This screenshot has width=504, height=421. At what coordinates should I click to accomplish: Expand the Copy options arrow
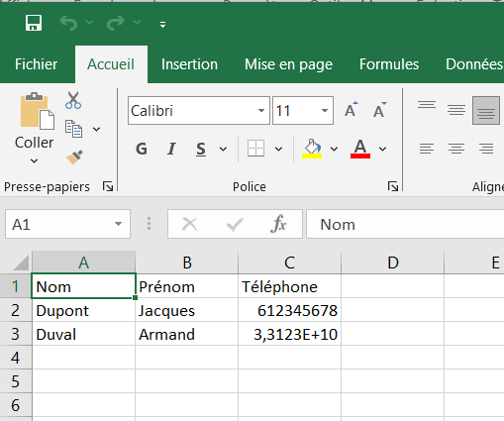tap(96, 129)
